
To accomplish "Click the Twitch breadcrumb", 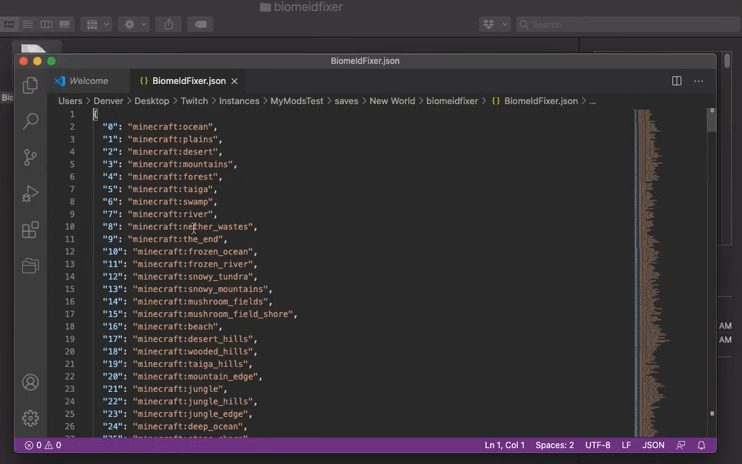I will tap(194, 101).
